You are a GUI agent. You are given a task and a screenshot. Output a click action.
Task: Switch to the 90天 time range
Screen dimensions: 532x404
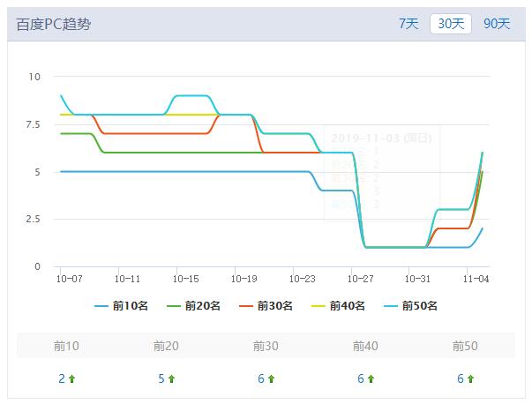(x=497, y=24)
